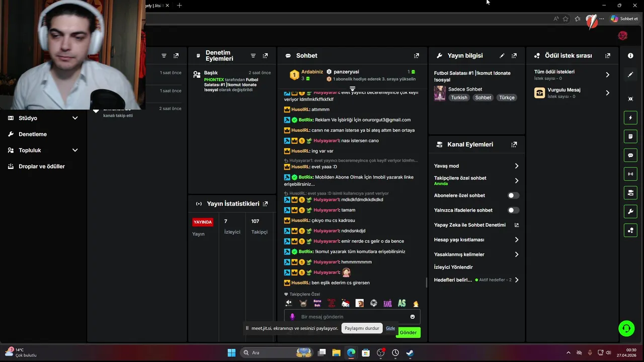The height and width of the screenshot is (362, 644).
Task: Toggle Abonelere özel sohbet switch
Action: 513,196
